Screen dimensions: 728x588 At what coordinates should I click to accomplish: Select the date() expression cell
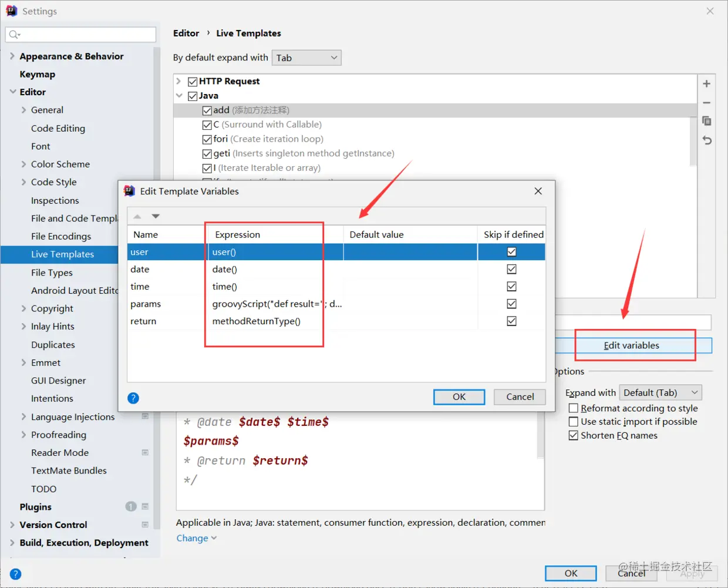click(x=275, y=269)
